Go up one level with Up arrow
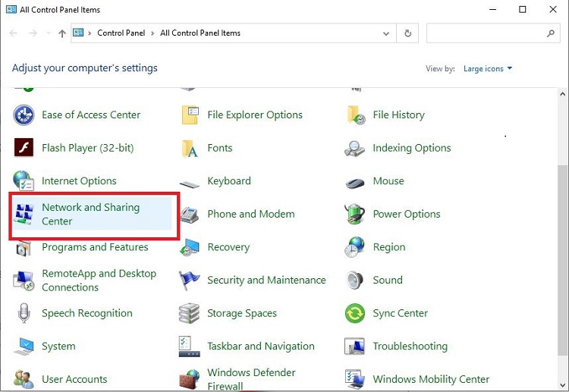 (62, 33)
